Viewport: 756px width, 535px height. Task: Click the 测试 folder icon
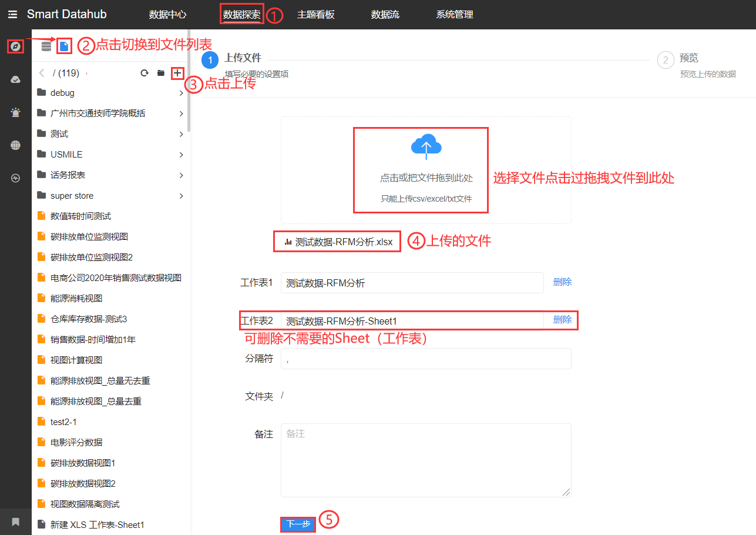(41, 133)
